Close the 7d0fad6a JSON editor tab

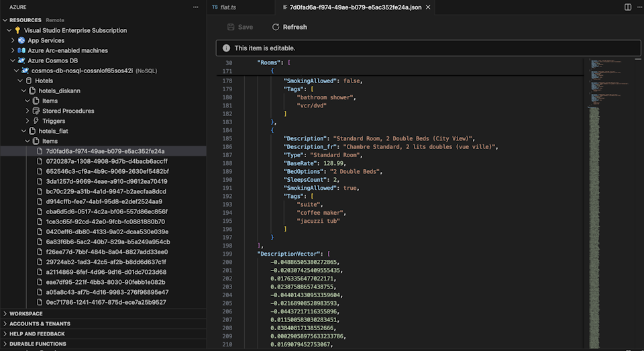point(429,7)
